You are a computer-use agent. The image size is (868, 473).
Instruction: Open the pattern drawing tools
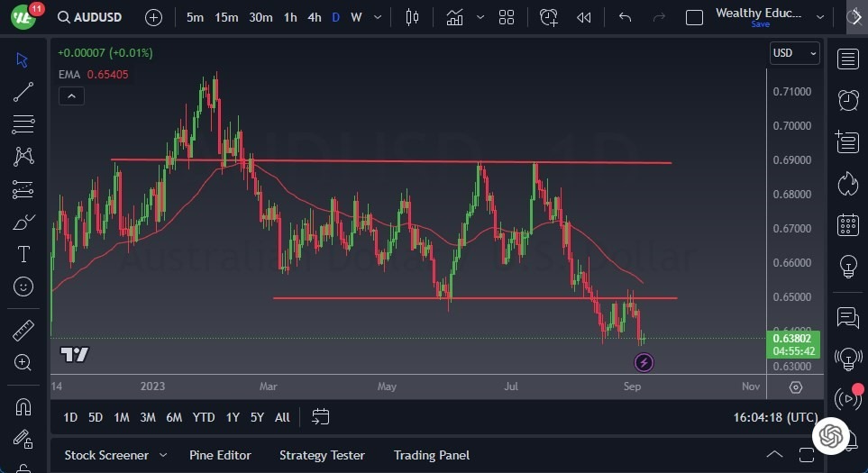click(23, 157)
